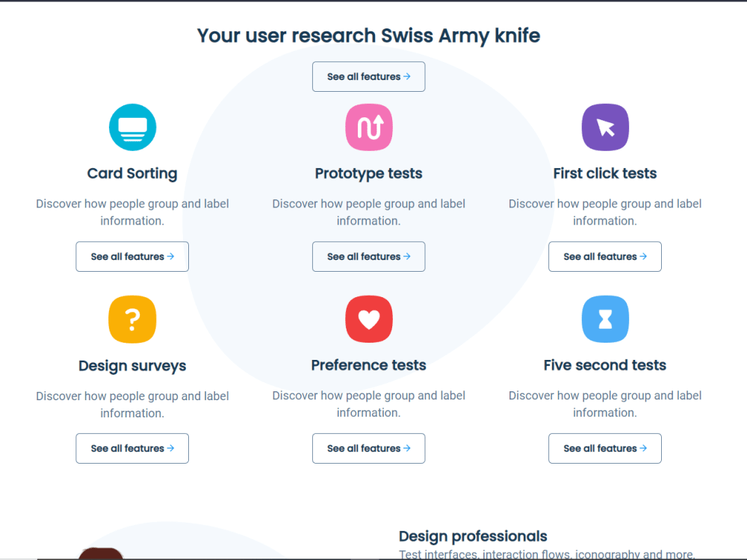
Task: Click the First click tests heading
Action: coord(605,173)
